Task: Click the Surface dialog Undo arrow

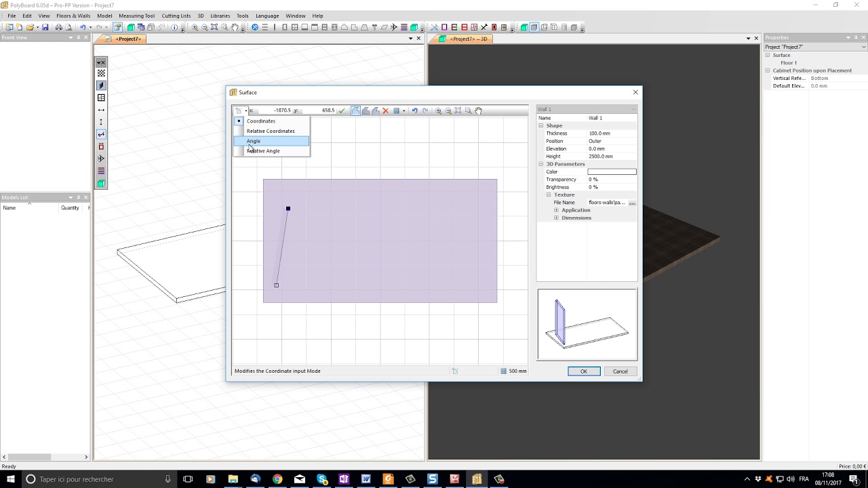Action: pos(414,110)
